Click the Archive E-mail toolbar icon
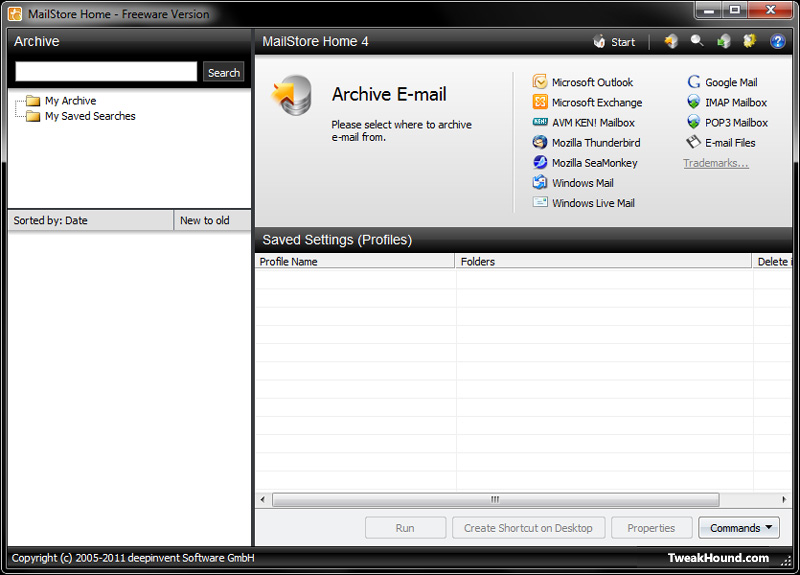Image resolution: width=800 pixels, height=575 pixels. point(671,41)
